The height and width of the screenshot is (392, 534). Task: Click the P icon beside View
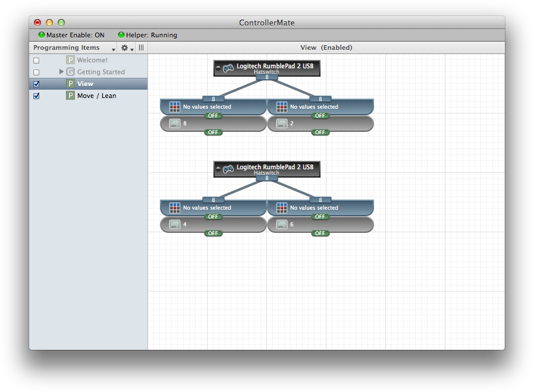point(70,84)
